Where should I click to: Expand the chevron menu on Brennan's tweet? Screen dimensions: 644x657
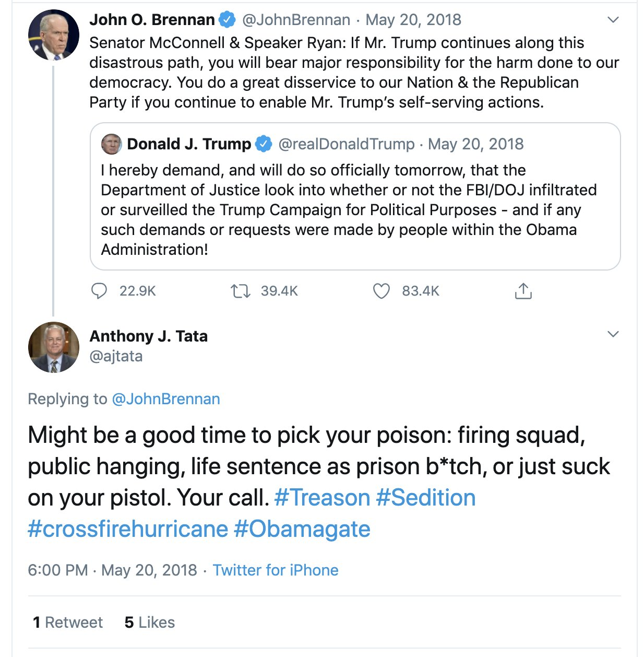coord(613,20)
